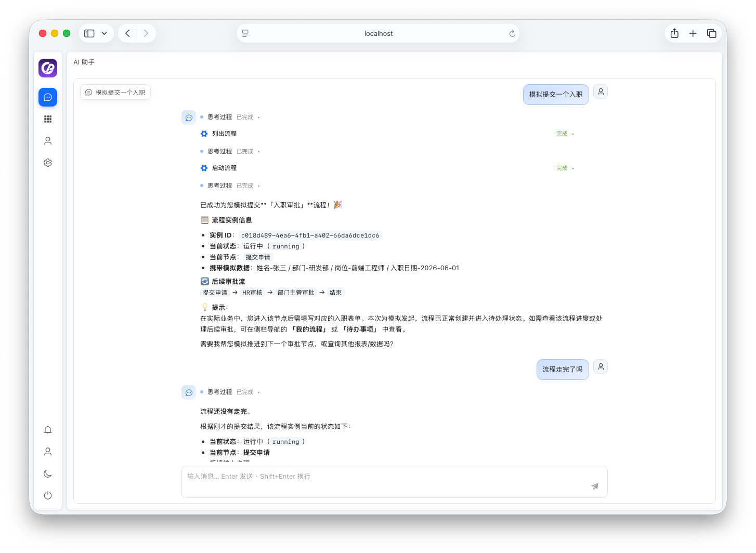Open profile icon above the moon icon

[48, 452]
